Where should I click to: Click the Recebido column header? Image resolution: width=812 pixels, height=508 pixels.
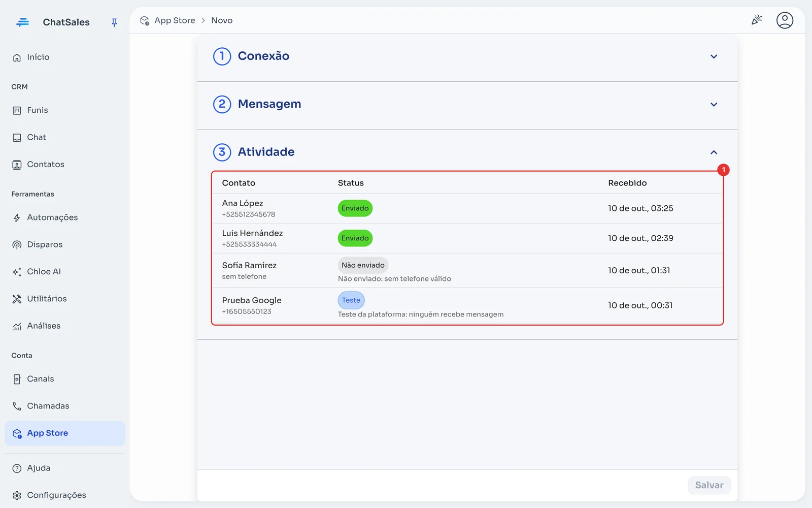pos(627,183)
